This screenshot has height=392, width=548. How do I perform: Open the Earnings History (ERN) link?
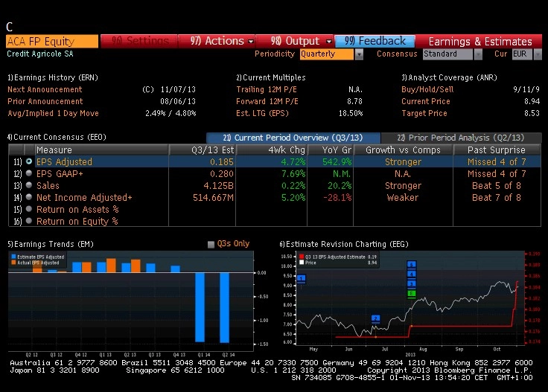[x=53, y=77]
